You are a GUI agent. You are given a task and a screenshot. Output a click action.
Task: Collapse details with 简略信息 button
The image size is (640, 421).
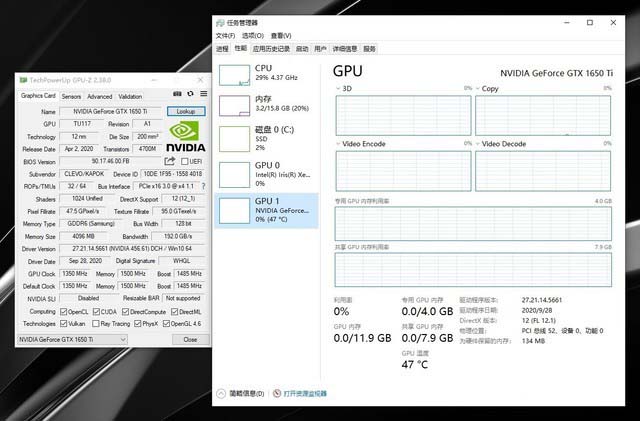[x=244, y=394]
